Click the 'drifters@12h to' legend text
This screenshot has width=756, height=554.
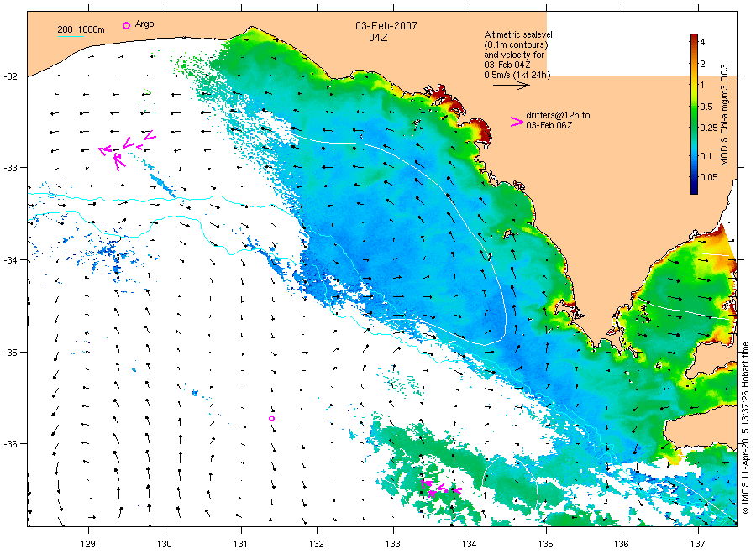tap(558, 115)
